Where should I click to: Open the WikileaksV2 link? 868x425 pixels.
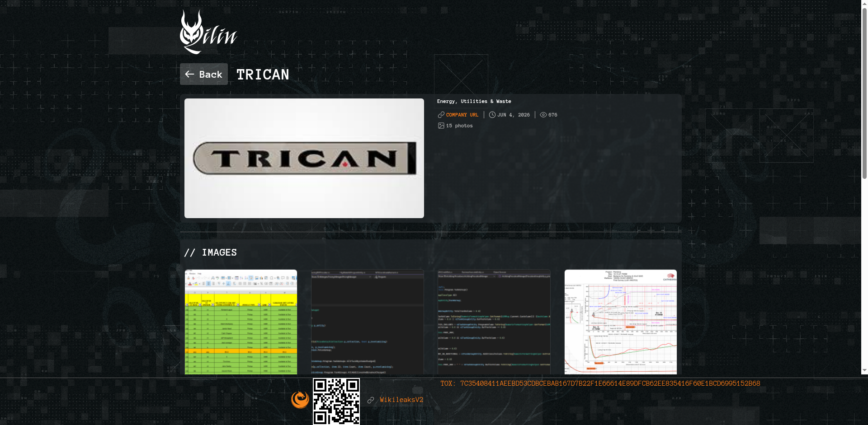(401, 400)
